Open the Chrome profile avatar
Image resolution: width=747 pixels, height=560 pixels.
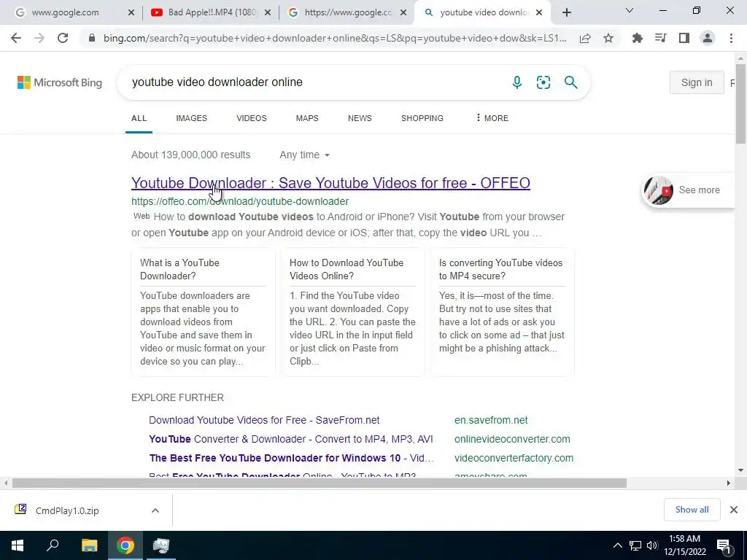(x=708, y=38)
